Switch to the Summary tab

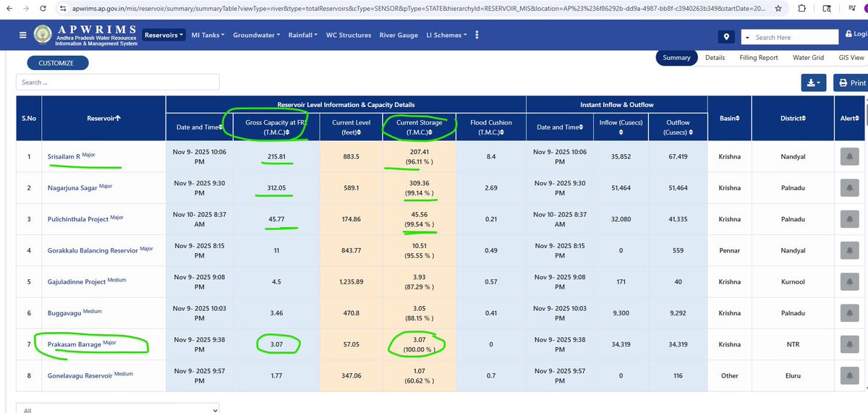point(676,58)
